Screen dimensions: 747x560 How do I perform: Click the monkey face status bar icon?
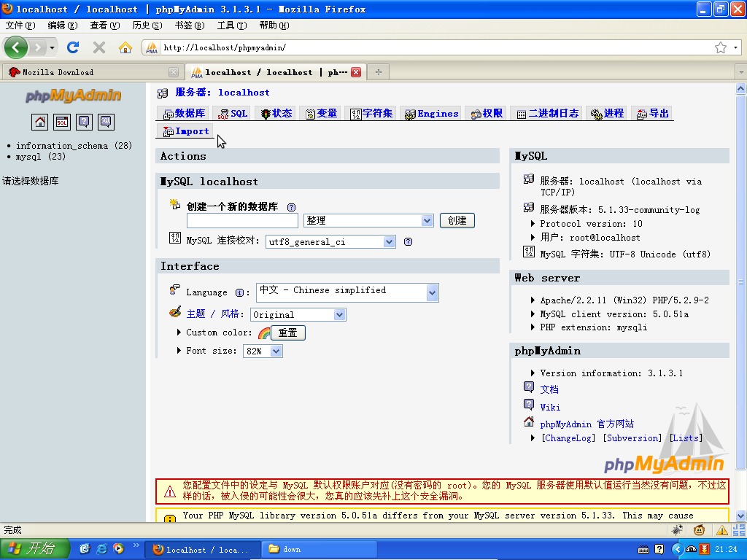pos(700,530)
